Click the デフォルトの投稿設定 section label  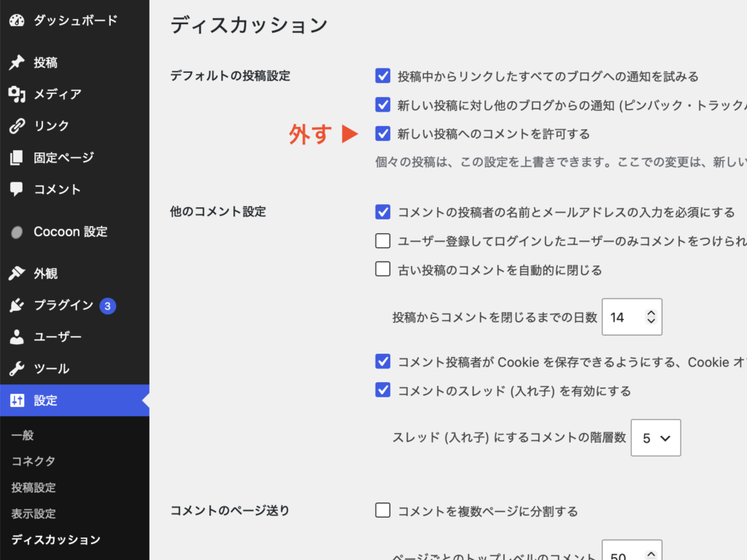[230, 76]
